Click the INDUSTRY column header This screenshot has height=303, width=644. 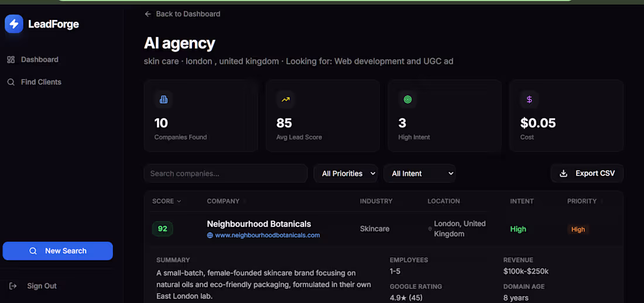[x=376, y=201]
